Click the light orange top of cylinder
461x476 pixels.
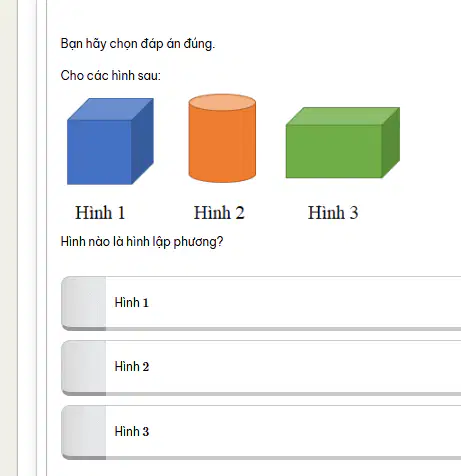[222, 102]
